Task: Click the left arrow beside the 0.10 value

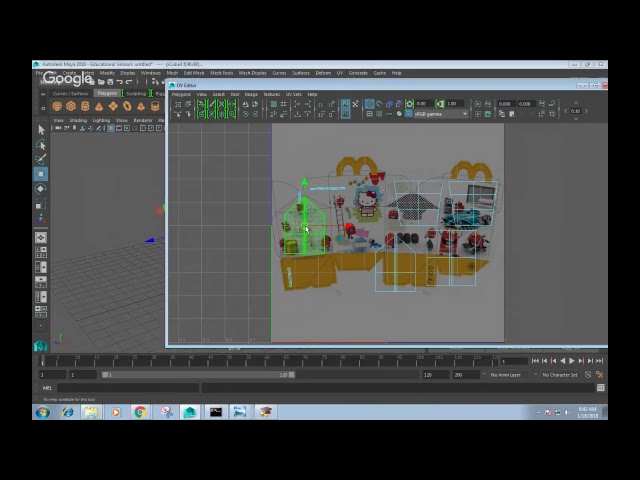Action: 565,111
